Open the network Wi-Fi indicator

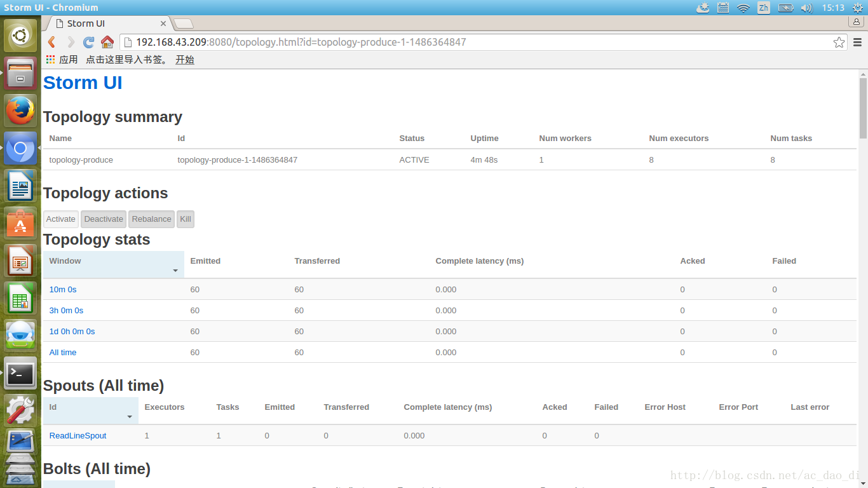[x=743, y=8]
